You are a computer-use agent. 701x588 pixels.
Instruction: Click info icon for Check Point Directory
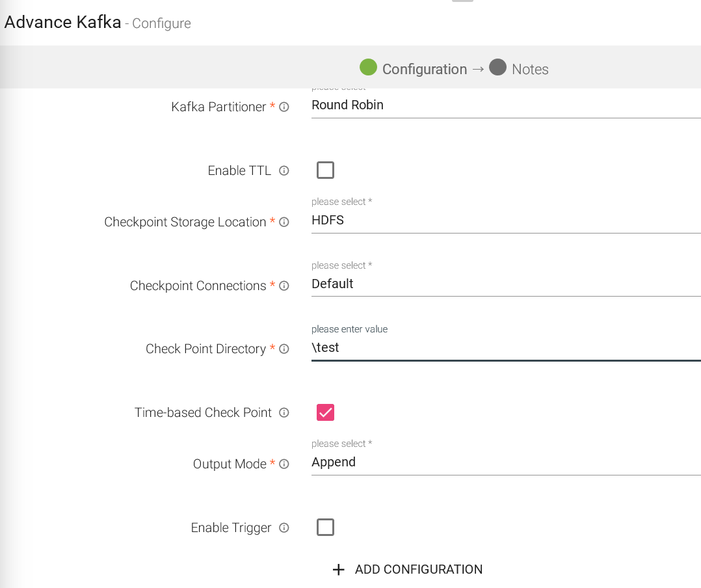284,349
